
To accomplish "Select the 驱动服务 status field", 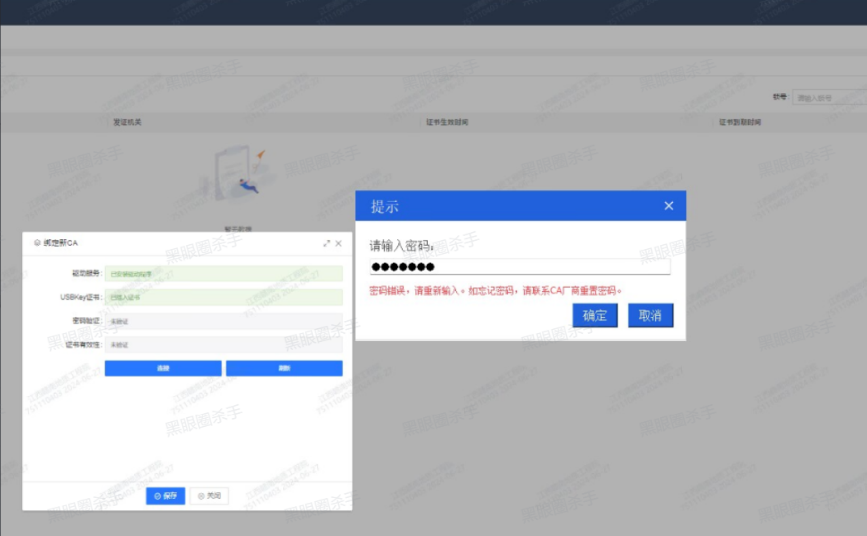I will (x=223, y=273).
